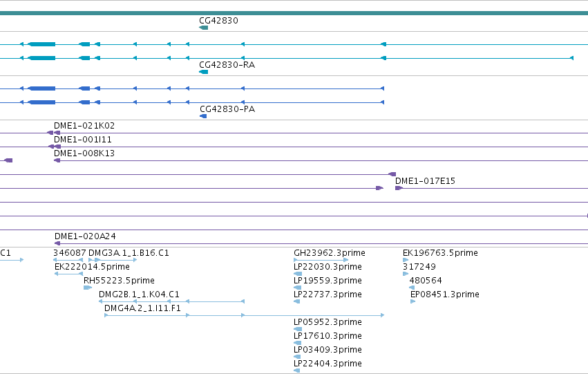Select BAC clone DME1-017E15 label
588x374 pixels.
(x=425, y=181)
